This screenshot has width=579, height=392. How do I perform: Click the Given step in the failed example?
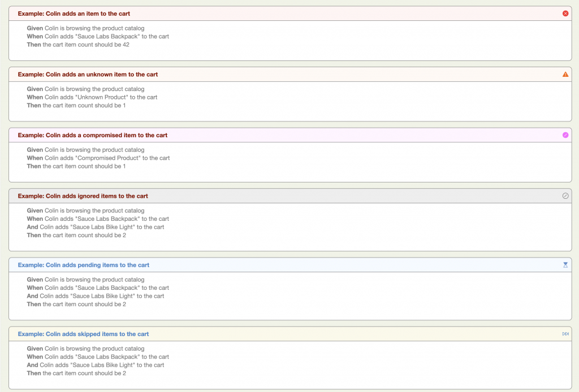click(85, 28)
